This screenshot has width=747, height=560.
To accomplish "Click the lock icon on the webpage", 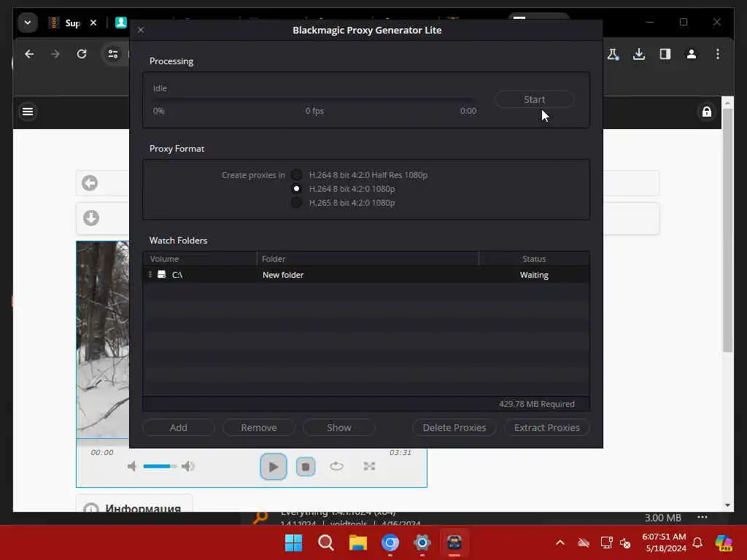I will [706, 112].
